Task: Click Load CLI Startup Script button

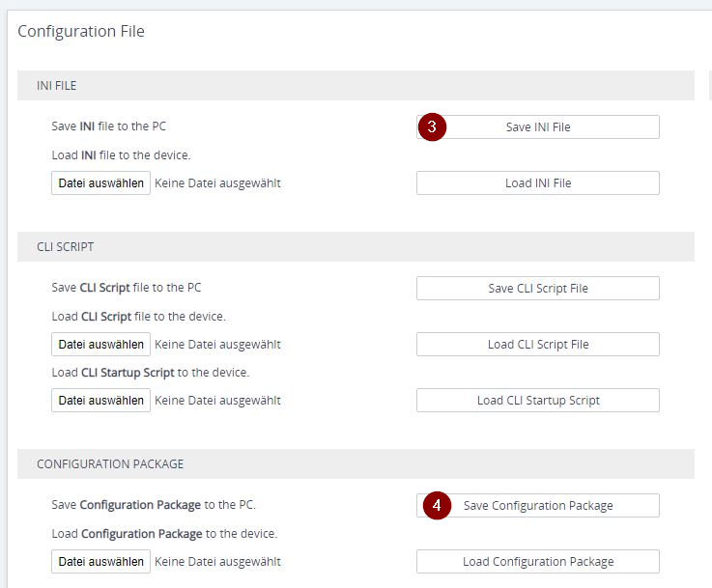Action: [x=538, y=401]
